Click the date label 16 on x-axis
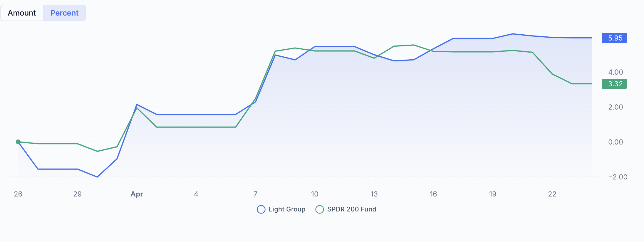 pos(433,194)
